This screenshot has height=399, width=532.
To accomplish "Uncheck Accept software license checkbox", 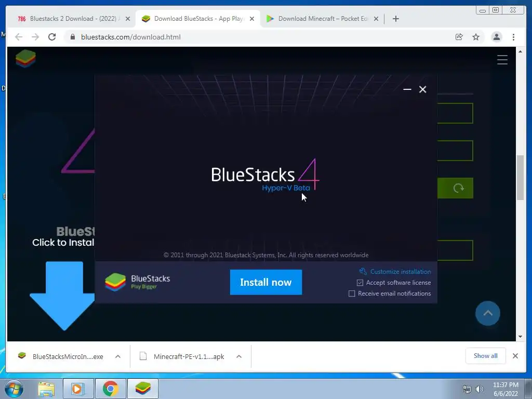I will point(360,283).
